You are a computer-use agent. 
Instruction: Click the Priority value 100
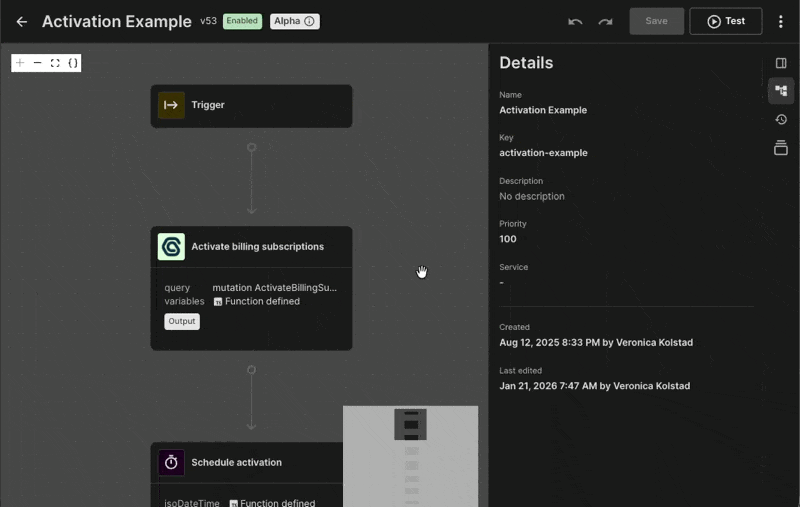pyautogui.click(x=508, y=239)
